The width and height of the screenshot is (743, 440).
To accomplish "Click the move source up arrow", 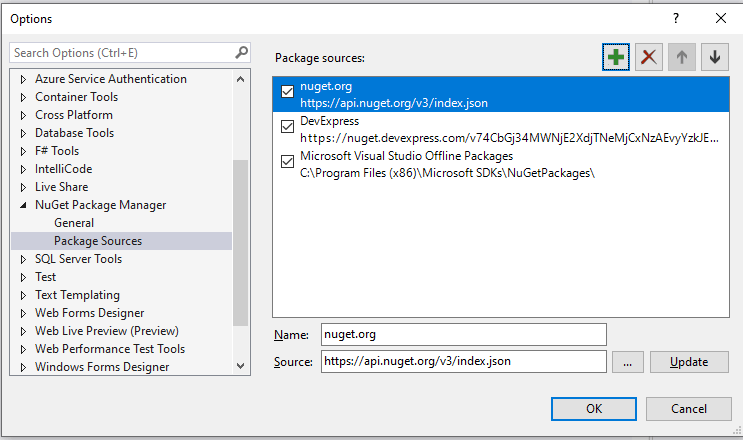I will tap(682, 57).
